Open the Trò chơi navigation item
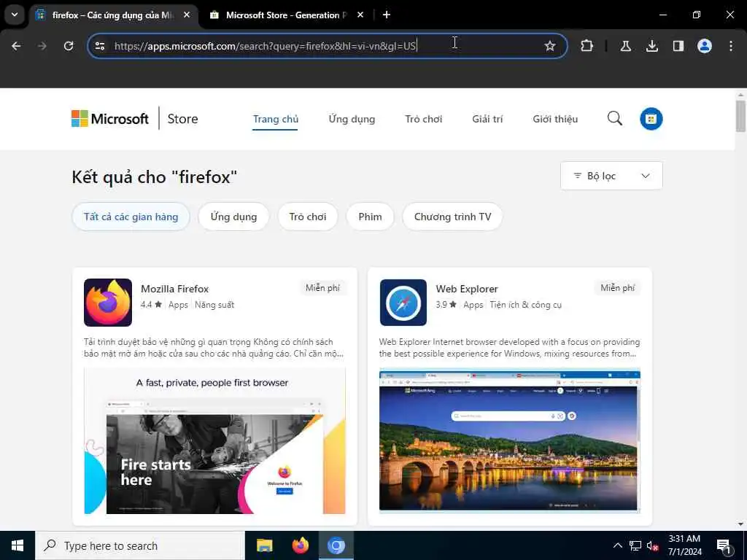 click(x=424, y=119)
